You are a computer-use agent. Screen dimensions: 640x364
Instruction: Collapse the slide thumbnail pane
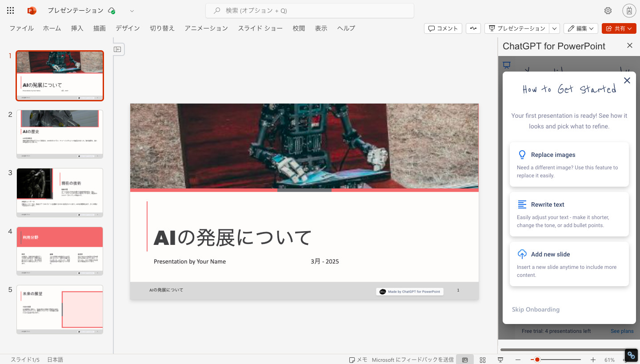[117, 49]
